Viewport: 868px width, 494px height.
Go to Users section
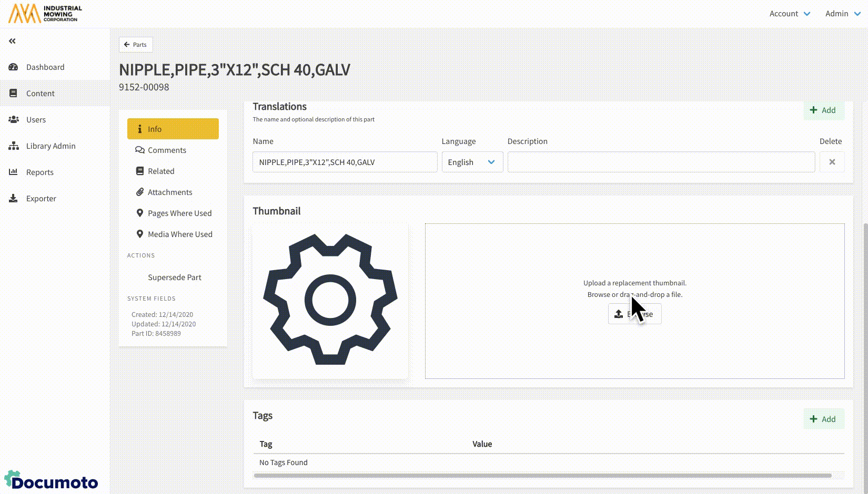[36, 120]
